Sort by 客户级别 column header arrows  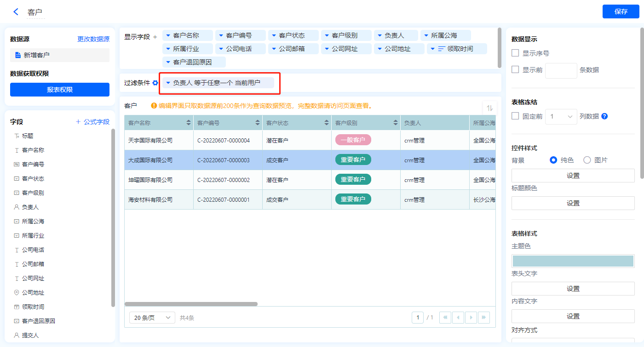[x=396, y=123]
